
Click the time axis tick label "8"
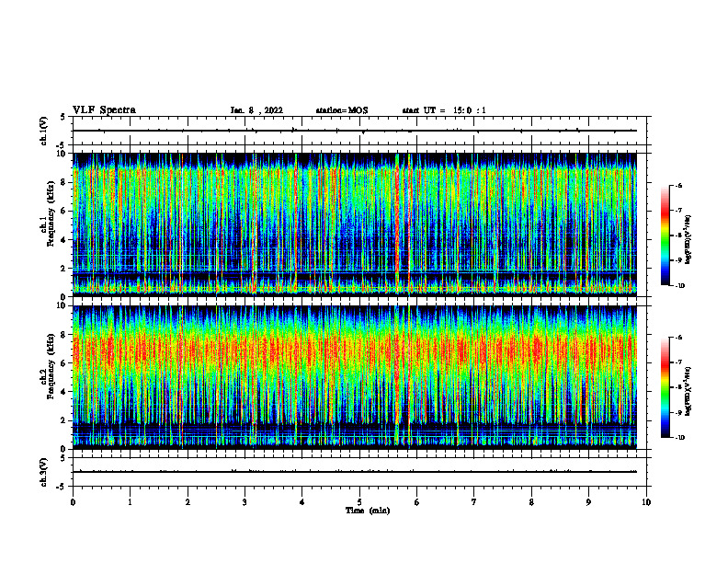(x=531, y=502)
